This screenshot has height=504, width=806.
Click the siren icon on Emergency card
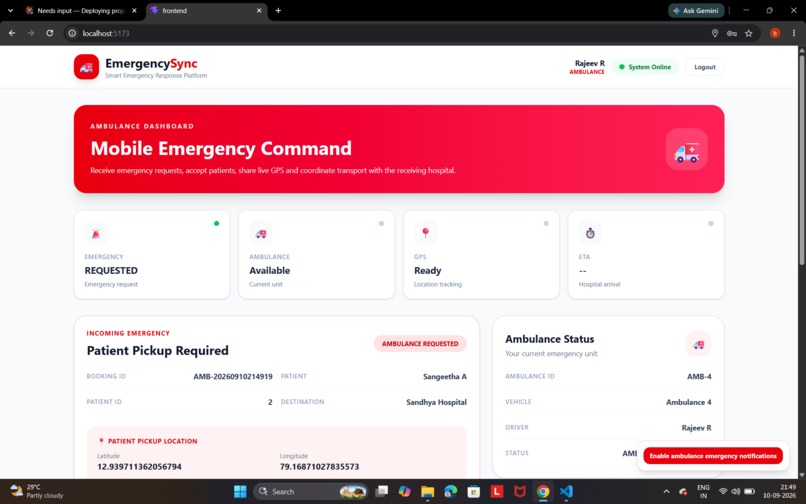[96, 233]
